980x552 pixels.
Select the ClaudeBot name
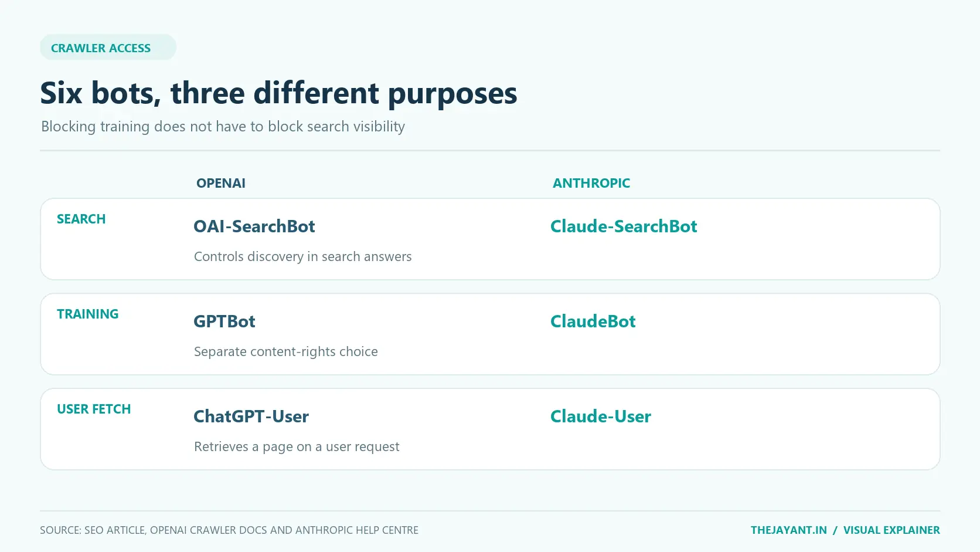593,321
